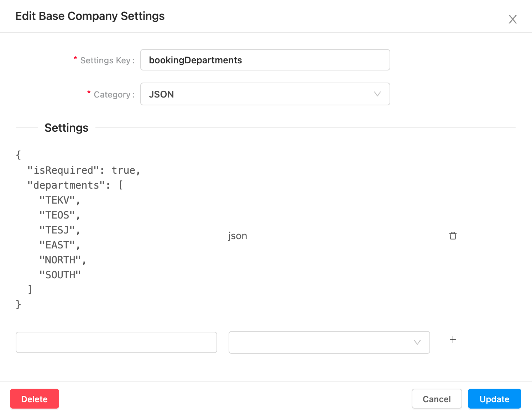Screen dimensions: 532x415
Task: Focus the Settings Key input field
Action: (265, 60)
